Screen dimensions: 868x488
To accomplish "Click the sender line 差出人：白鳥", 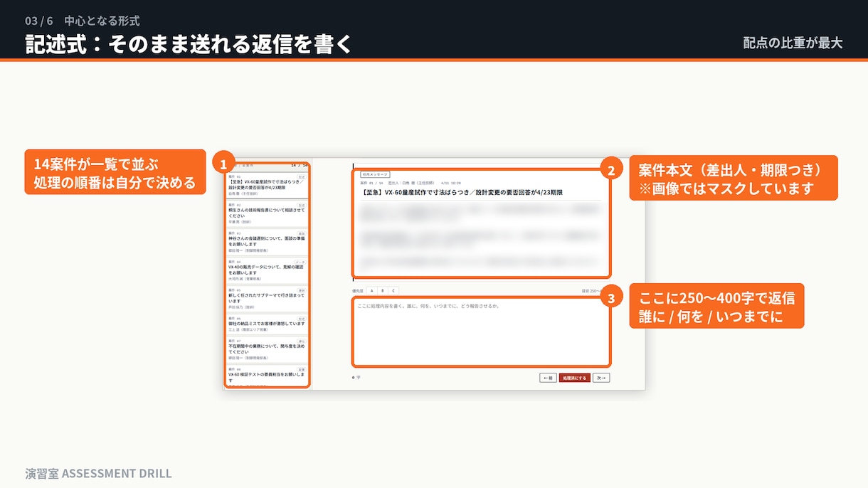I will [x=413, y=182].
